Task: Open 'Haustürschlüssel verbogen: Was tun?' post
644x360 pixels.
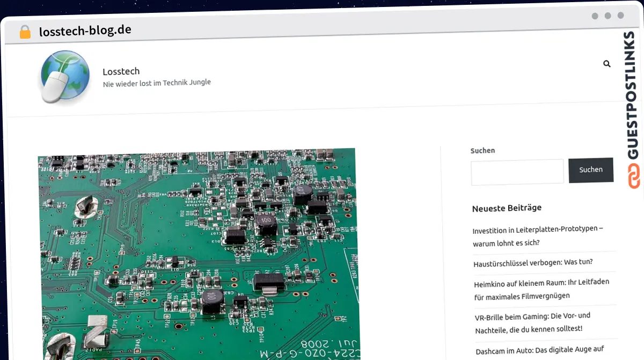Action: tap(533, 263)
